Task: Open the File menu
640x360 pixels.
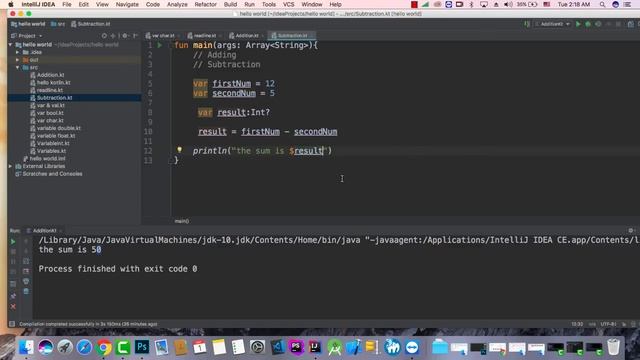Action: (x=67, y=4)
